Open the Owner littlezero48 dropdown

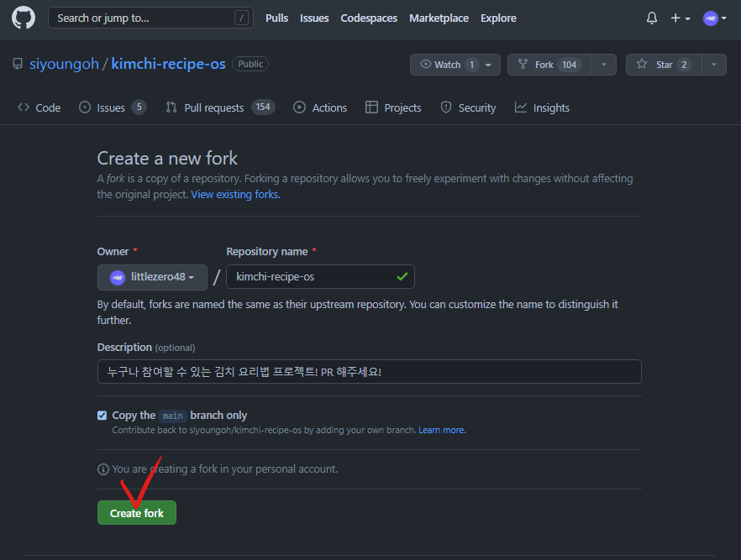(152, 277)
